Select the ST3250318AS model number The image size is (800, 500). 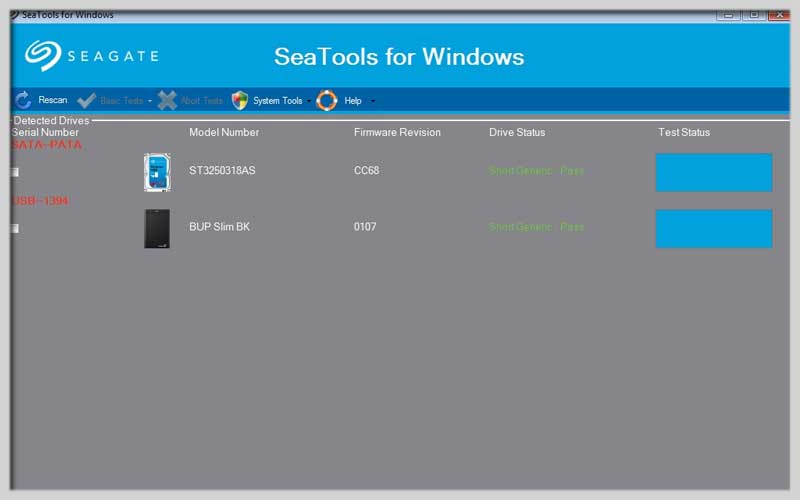(x=222, y=170)
